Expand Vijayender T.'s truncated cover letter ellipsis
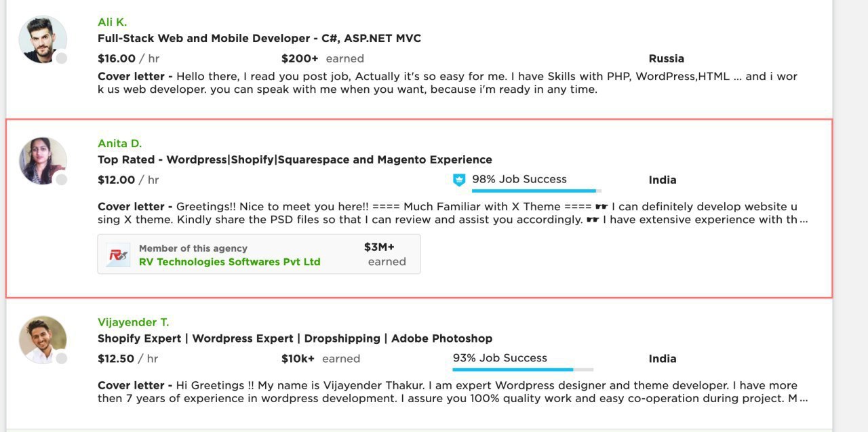Image resolution: width=868 pixels, height=432 pixels. click(x=804, y=399)
